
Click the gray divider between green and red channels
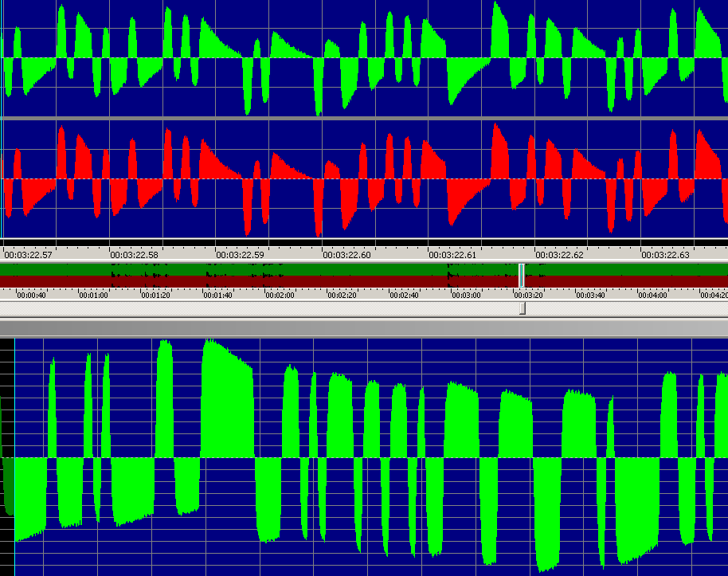(363, 118)
